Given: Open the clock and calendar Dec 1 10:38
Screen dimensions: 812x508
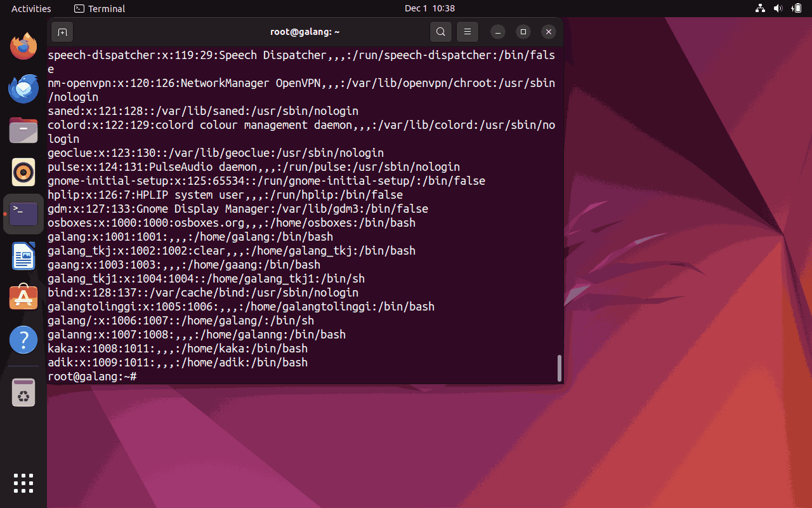Looking at the screenshot, I should click(429, 8).
